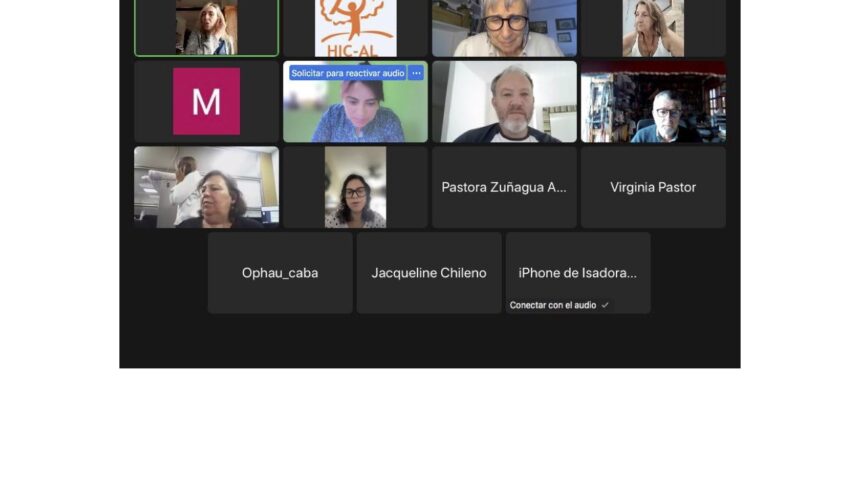
Task: Select video of young woman wearing glasses
Action: click(355, 187)
